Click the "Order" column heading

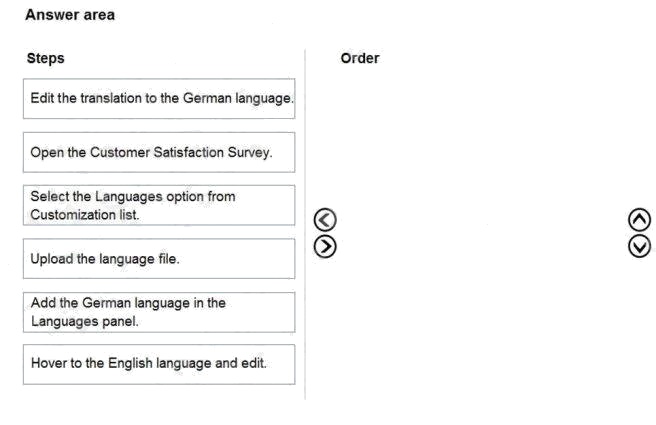tap(360, 58)
